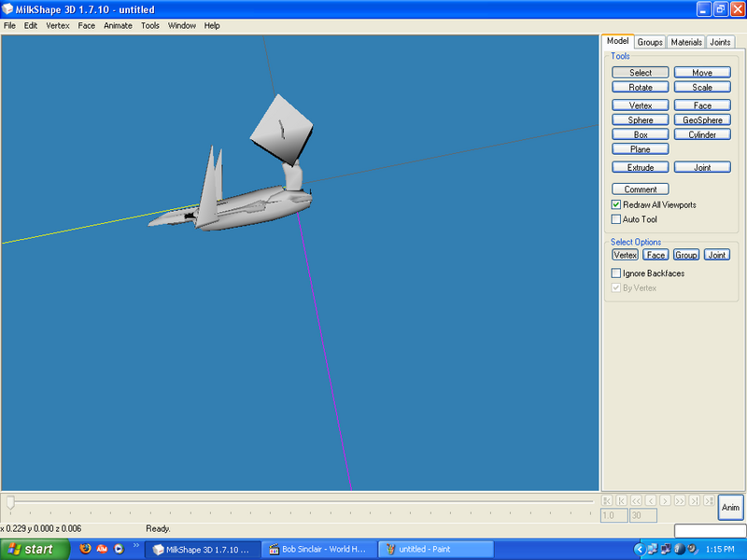Viewport: 747px width, 560px height.
Task: Open second network connection tray icon
Action: point(666,549)
